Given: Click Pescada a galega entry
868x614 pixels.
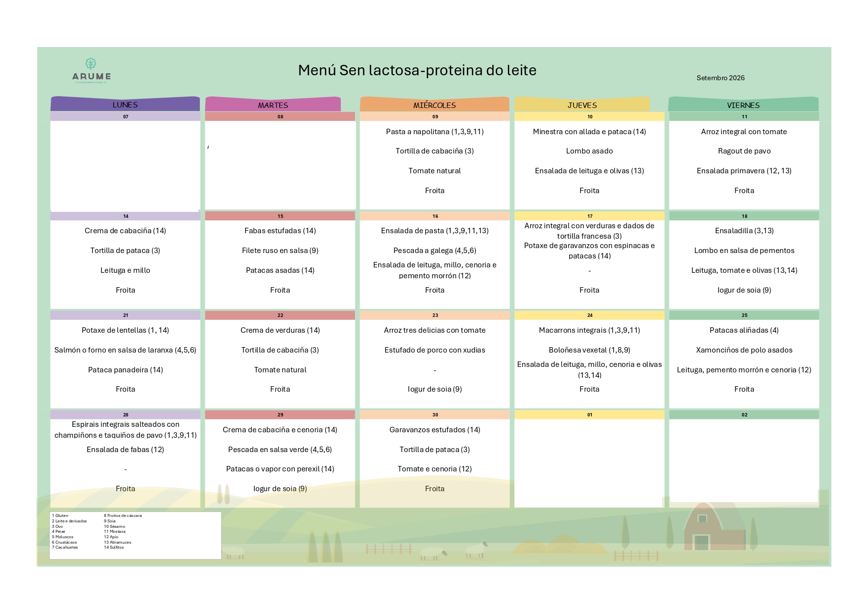Looking at the screenshot, I should tap(434, 251).
